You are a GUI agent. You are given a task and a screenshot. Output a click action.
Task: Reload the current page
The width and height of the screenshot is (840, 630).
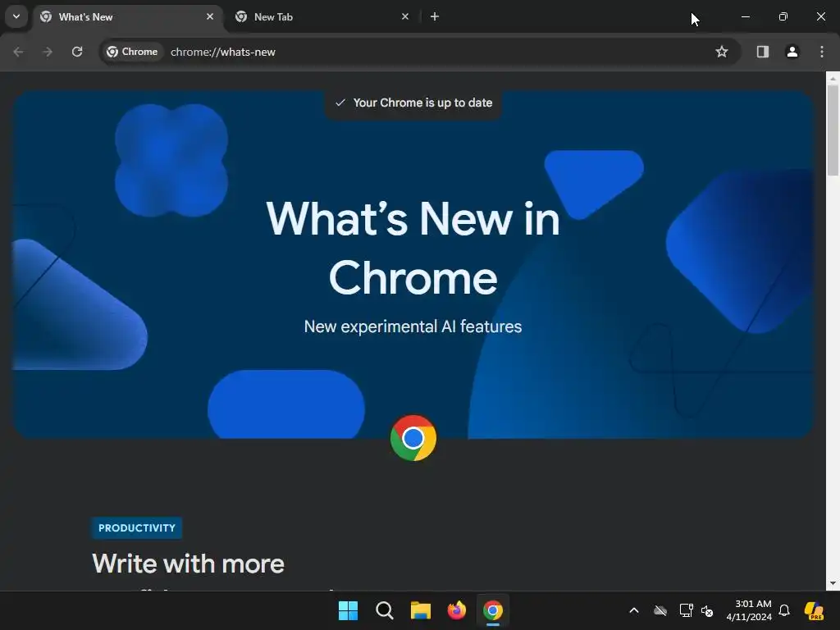click(x=77, y=52)
